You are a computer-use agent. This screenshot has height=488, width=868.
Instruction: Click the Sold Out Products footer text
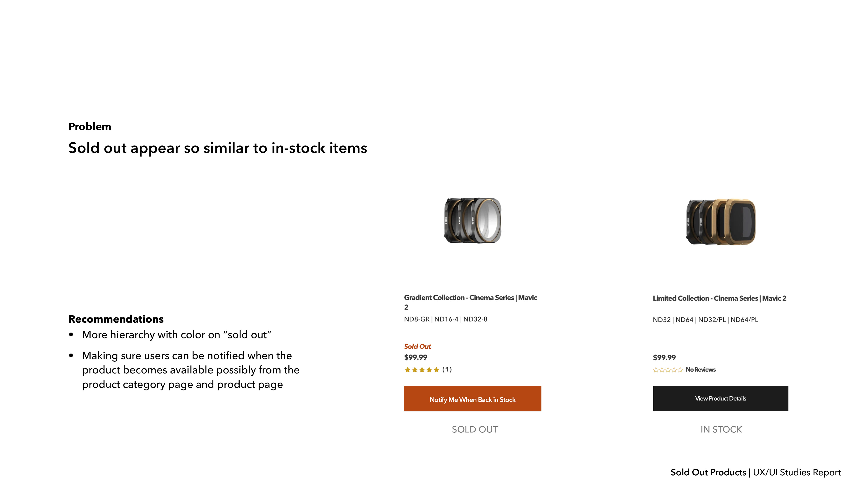(x=708, y=472)
